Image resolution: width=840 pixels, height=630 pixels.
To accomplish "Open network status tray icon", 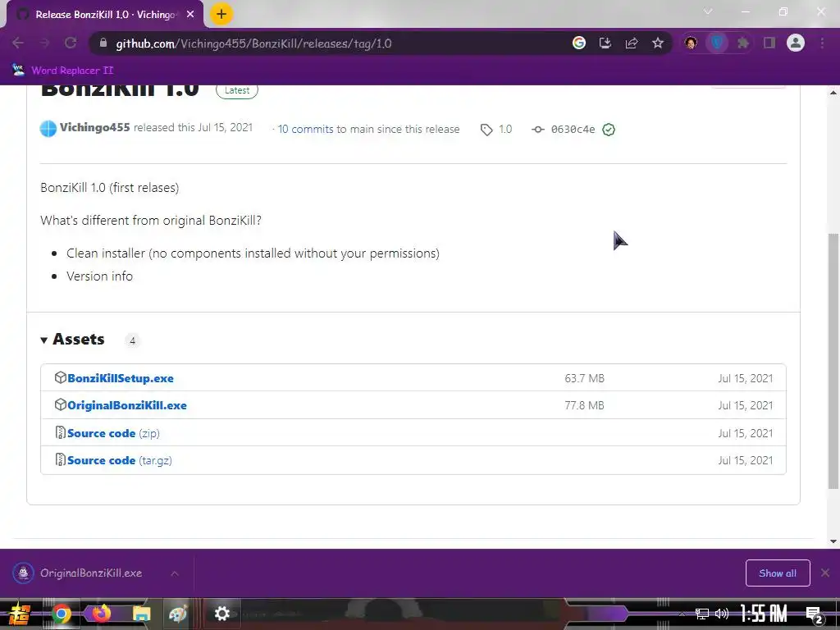I will coord(702,614).
